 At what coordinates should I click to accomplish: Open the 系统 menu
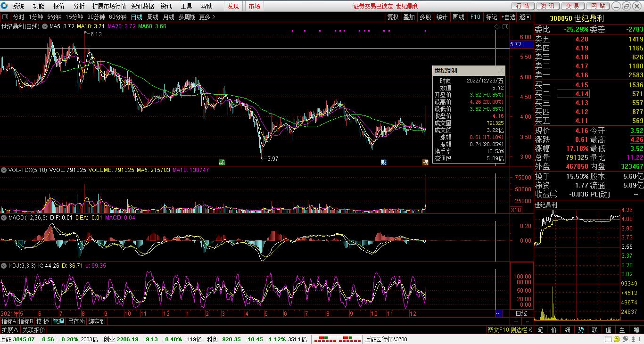coord(18,6)
